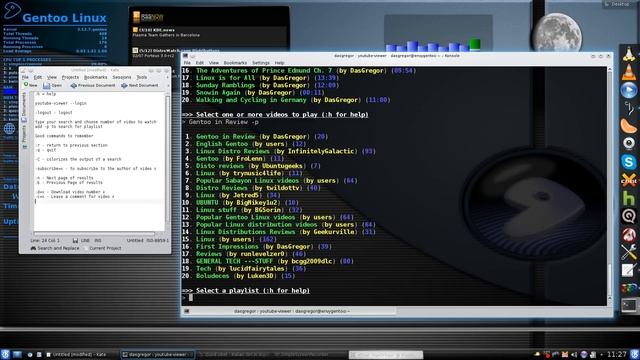This screenshot has width=640, height=360.
Task: Click LINE mode indicator in Kate status bar
Action: (85, 240)
